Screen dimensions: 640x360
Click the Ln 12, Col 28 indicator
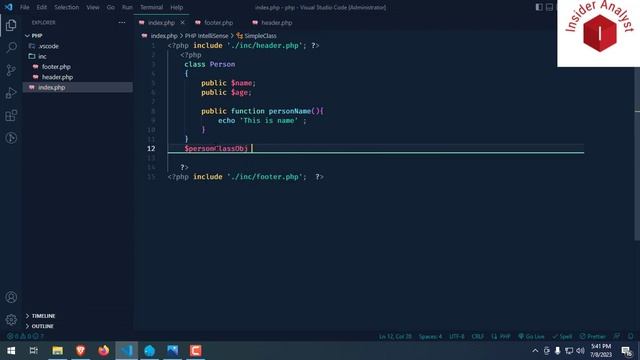tap(395, 336)
